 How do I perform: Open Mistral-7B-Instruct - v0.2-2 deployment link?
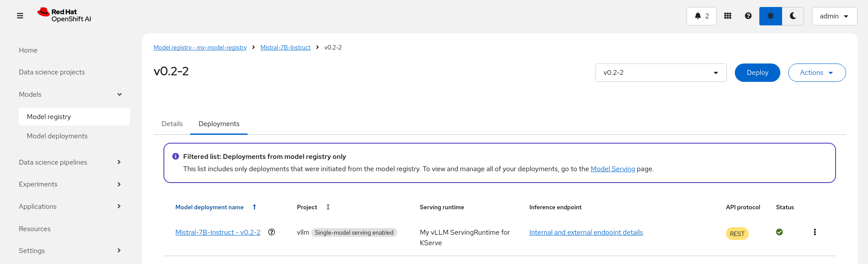click(218, 232)
